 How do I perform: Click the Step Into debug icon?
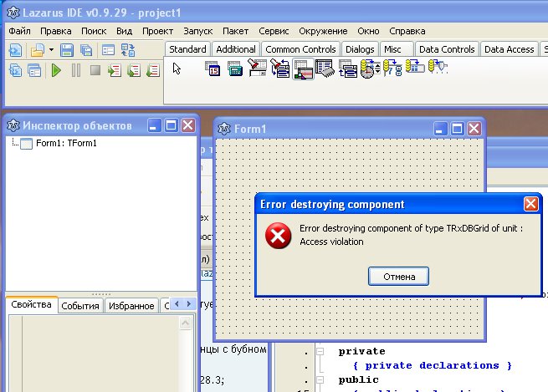[x=114, y=70]
